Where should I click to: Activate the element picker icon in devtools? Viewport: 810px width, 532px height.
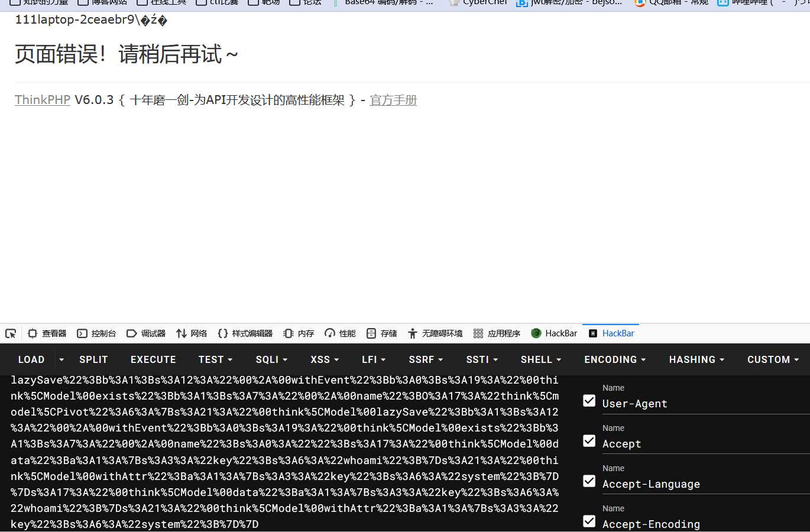coord(11,333)
